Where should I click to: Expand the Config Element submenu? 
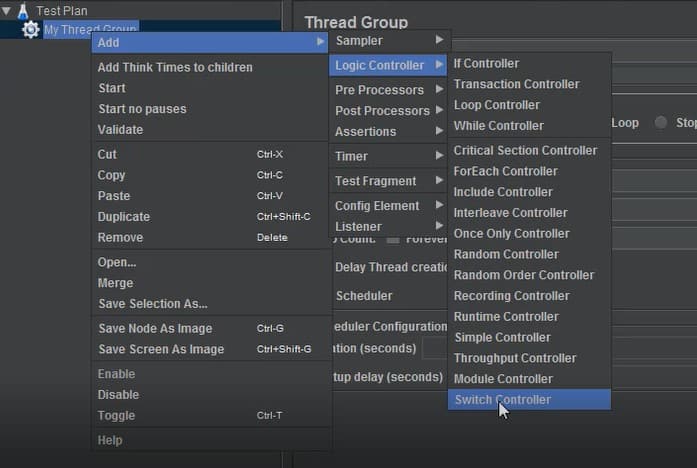[x=388, y=206]
